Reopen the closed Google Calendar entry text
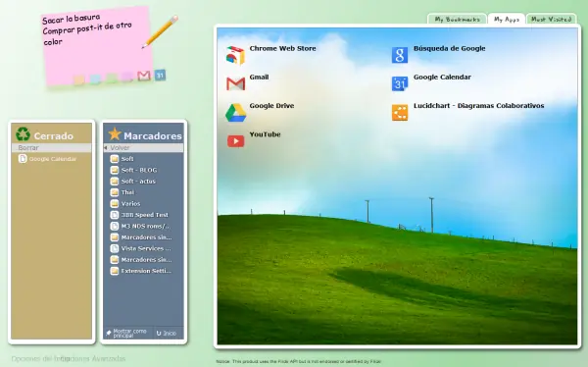The image size is (588, 367). coord(53,159)
